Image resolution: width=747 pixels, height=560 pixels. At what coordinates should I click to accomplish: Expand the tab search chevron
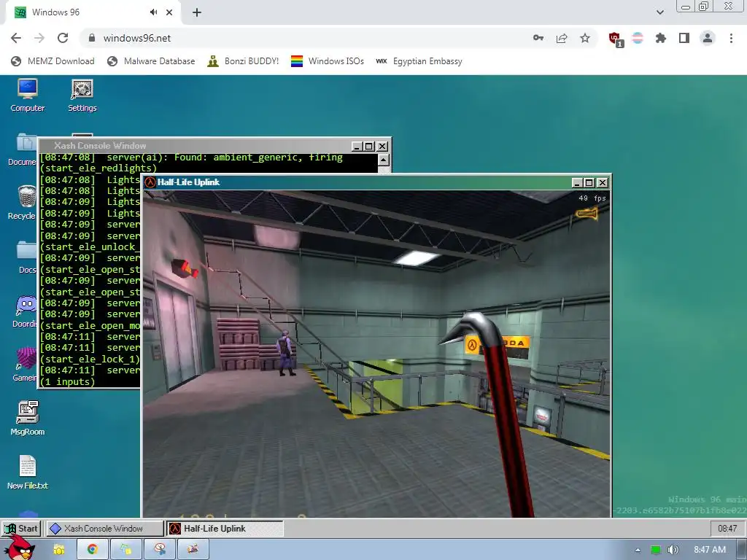pyautogui.click(x=659, y=12)
